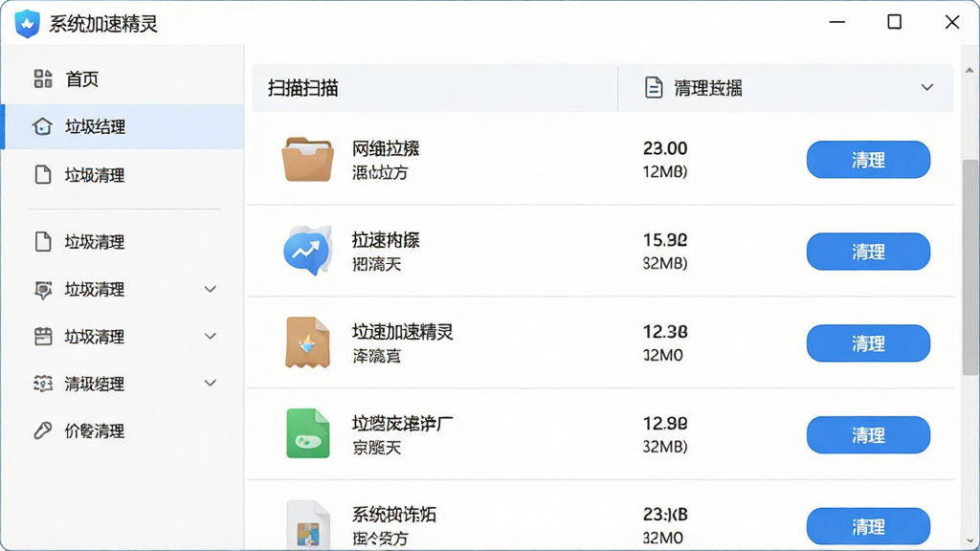Screen dimensions: 980x551
Task: Click the shield icon in the sidebar
Action: point(42,289)
